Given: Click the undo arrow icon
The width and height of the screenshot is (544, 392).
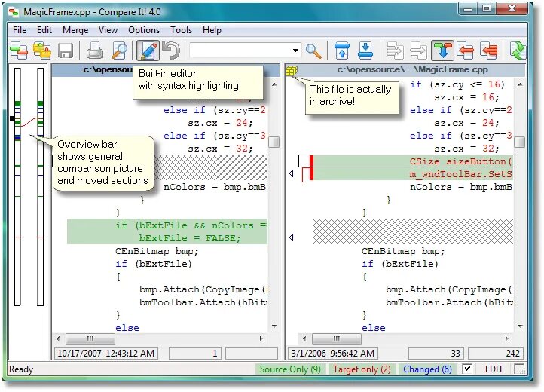Looking at the screenshot, I should pos(171,51).
